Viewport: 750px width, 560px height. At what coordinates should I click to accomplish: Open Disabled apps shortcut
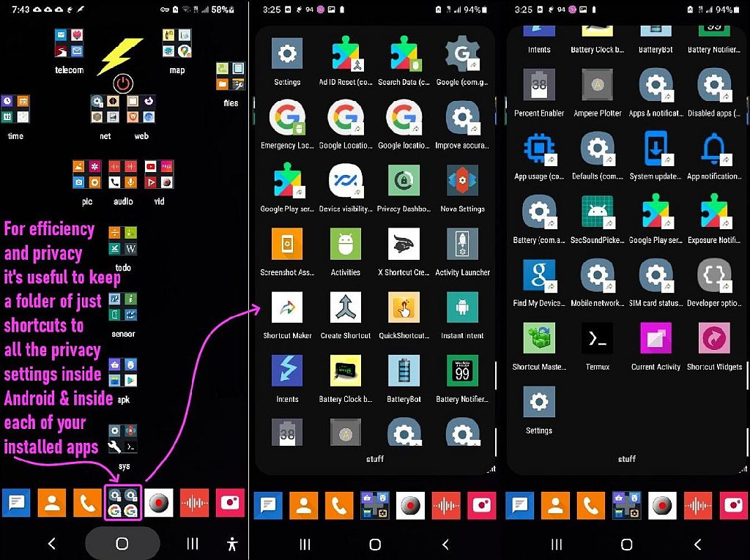click(714, 85)
